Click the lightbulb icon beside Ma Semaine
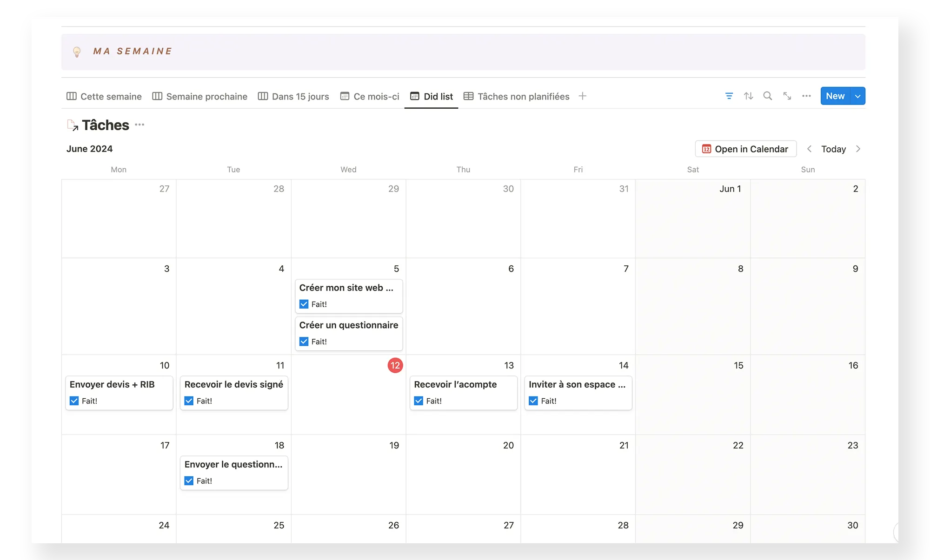 (x=77, y=52)
